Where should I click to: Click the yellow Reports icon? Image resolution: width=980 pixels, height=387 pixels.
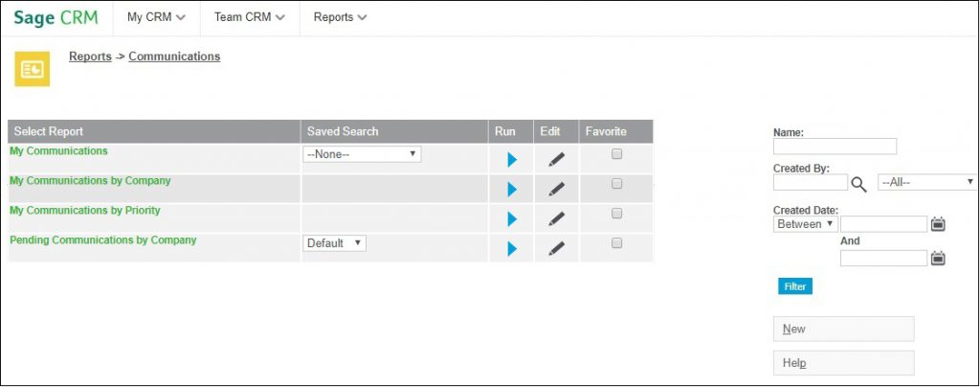[32, 69]
